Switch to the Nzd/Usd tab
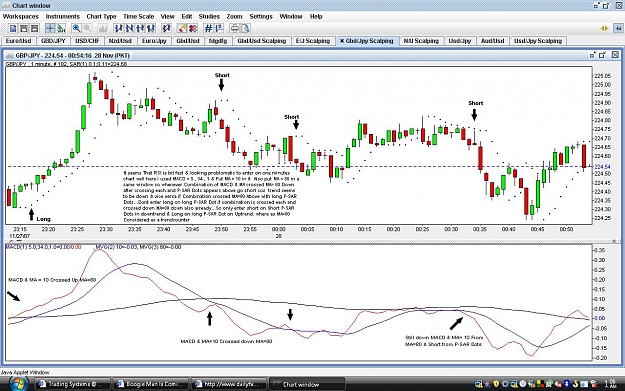 tap(120, 41)
